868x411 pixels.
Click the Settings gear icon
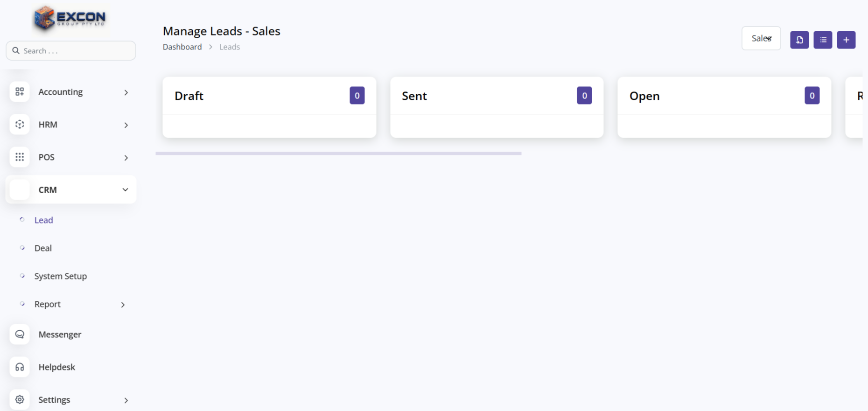pos(20,400)
